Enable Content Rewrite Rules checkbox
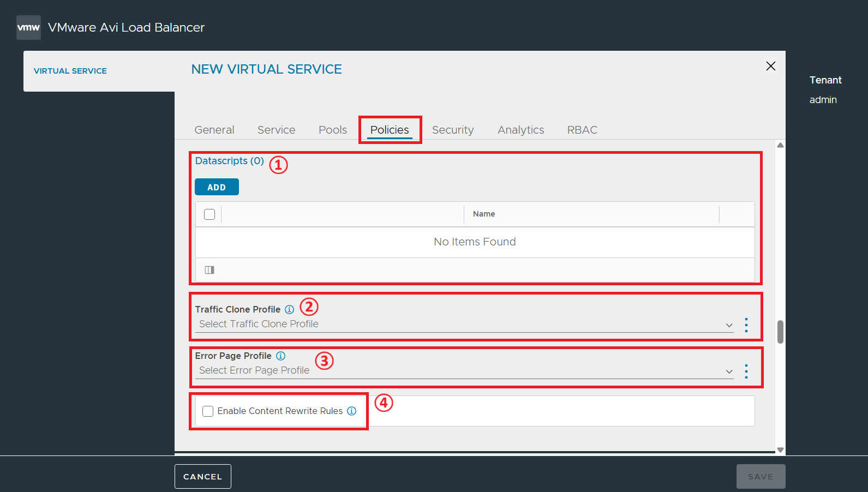Screen dimensions: 868x492 tap(208, 411)
